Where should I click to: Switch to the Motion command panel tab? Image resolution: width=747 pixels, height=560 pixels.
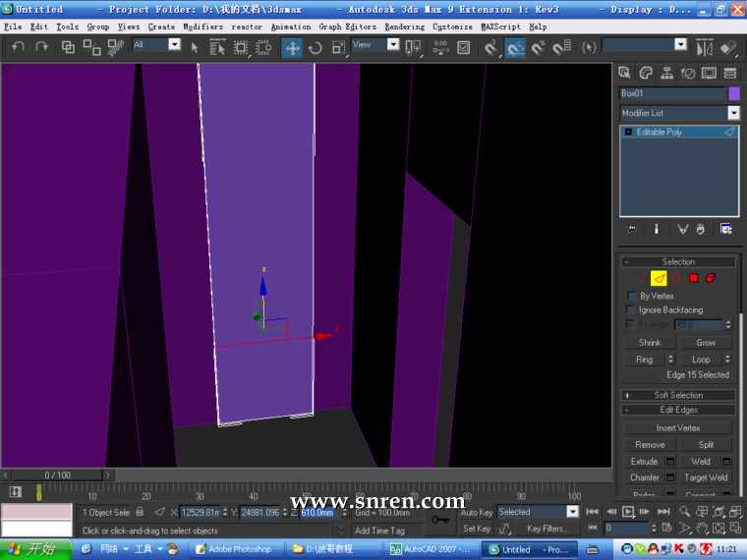pos(688,73)
